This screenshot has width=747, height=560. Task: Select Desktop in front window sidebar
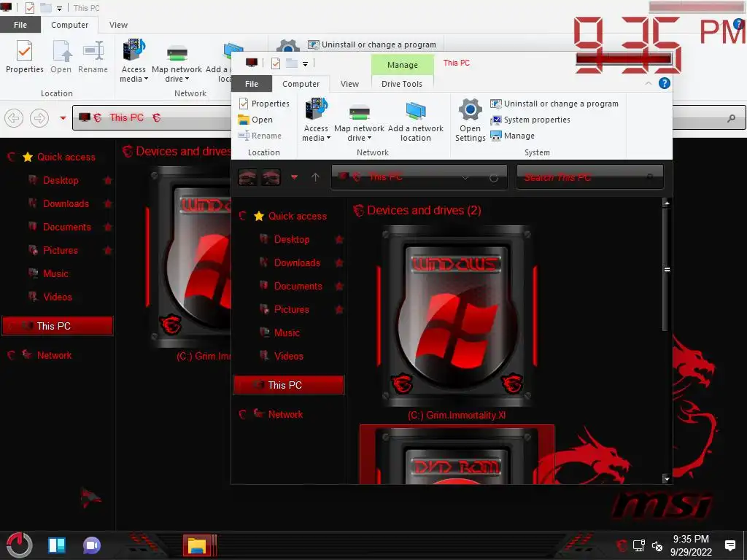292,239
